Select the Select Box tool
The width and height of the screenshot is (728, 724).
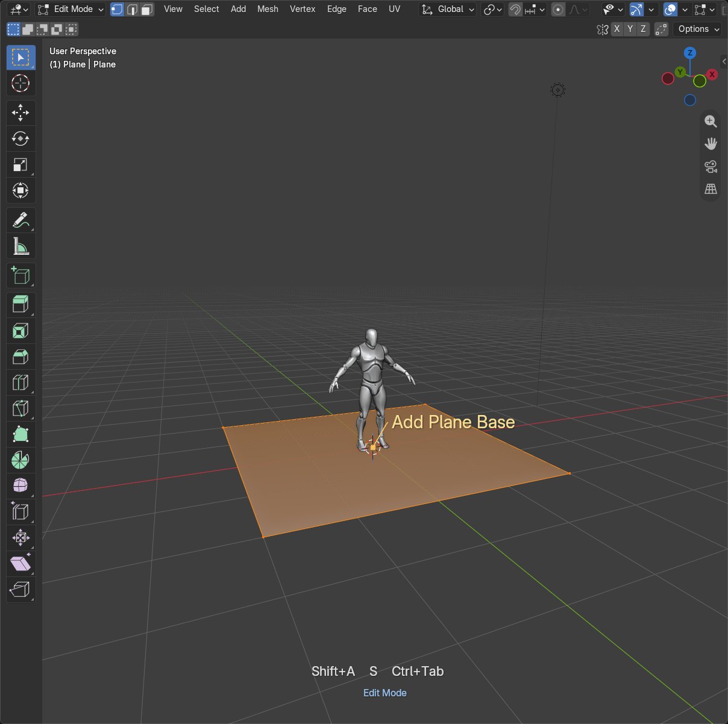pos(20,57)
